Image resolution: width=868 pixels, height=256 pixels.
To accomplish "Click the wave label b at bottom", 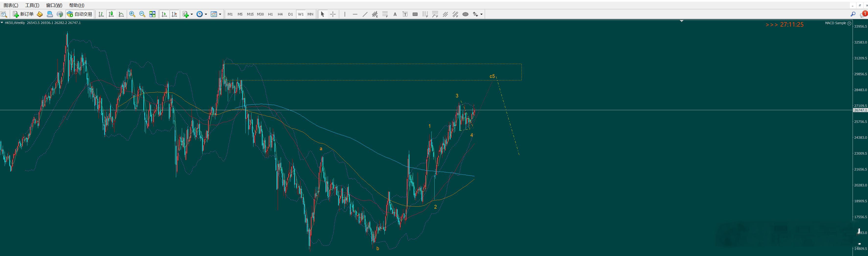I will tap(378, 249).
